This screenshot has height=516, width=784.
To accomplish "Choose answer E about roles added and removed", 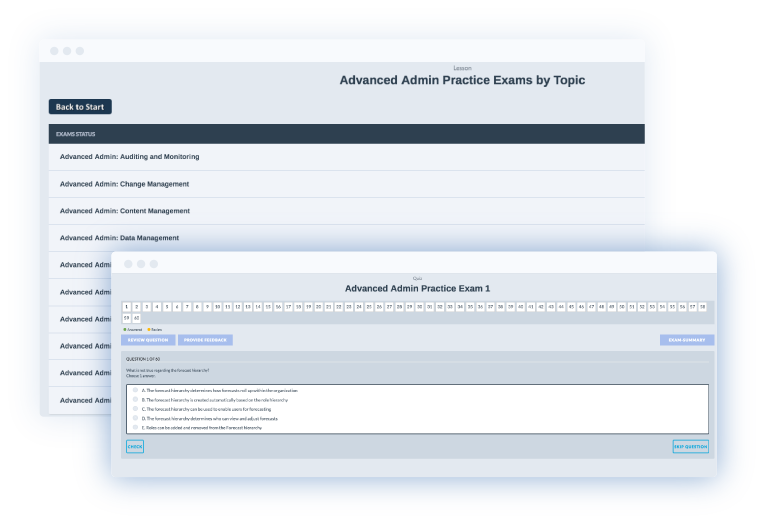I will point(136,427).
